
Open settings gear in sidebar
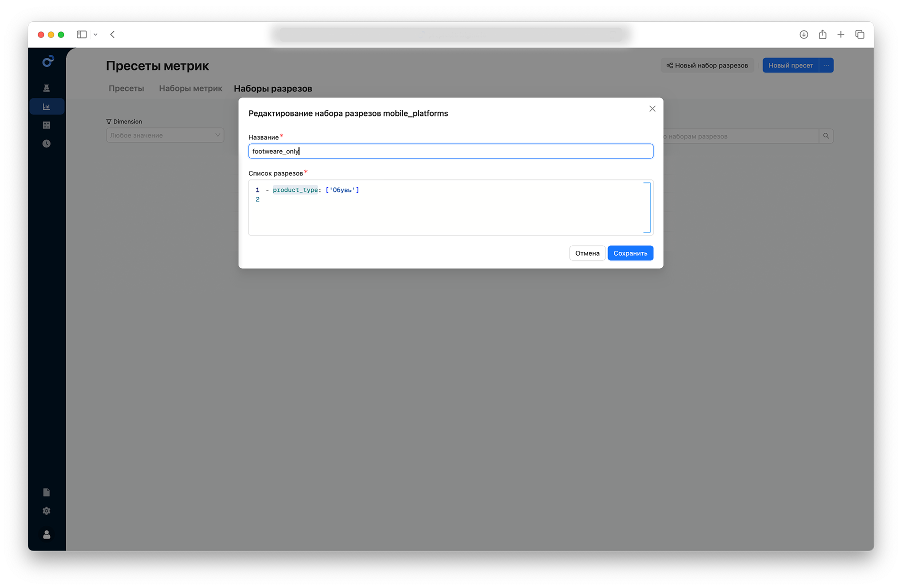click(x=46, y=511)
